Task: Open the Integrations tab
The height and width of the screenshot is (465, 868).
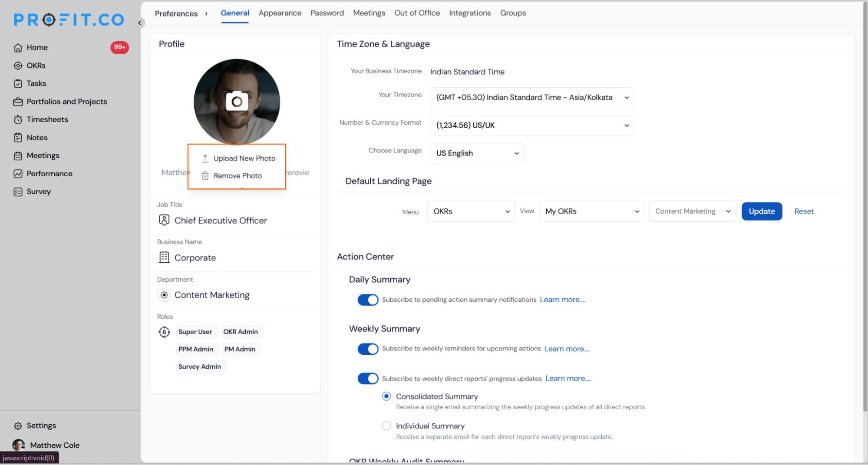Action: (x=470, y=13)
